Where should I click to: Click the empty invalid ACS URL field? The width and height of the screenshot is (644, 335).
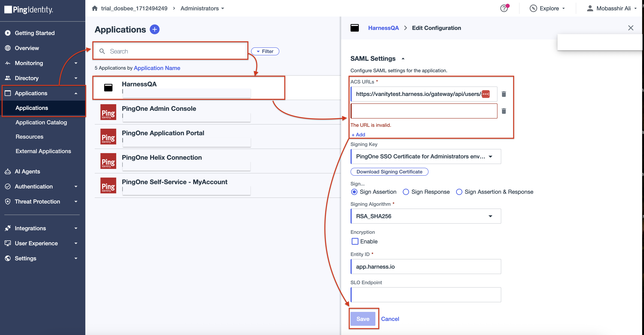[x=424, y=111]
